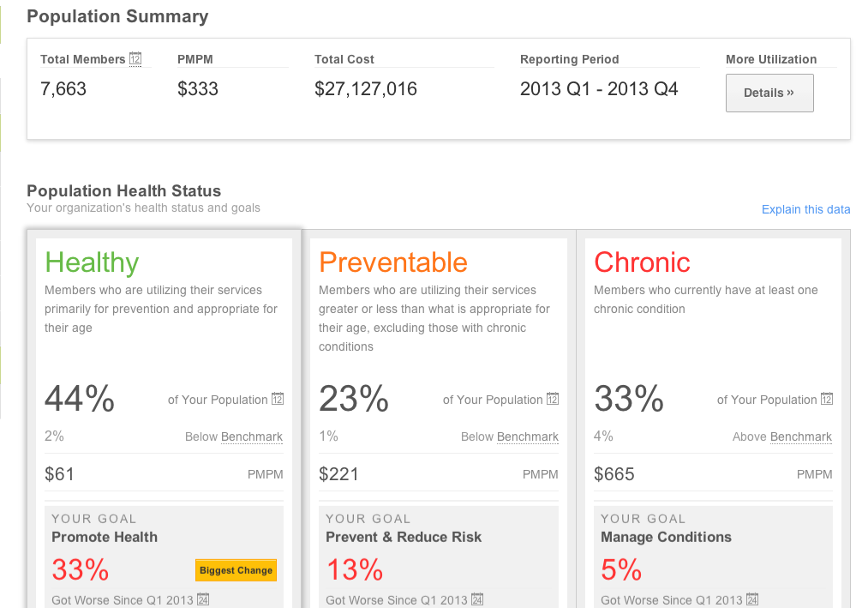This screenshot has width=868, height=608.
Task: Open the More Utilization Details button
Action: click(x=769, y=93)
